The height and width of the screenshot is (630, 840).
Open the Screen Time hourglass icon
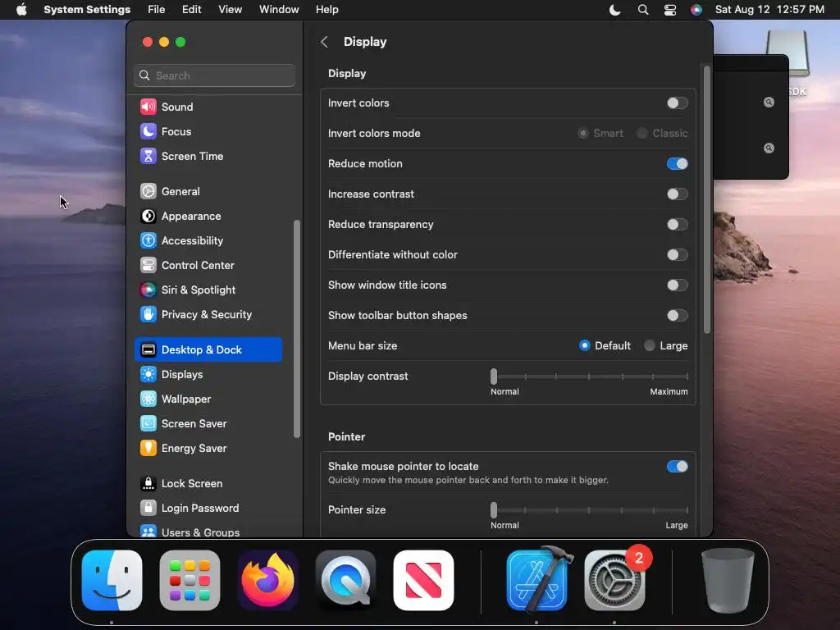click(148, 156)
